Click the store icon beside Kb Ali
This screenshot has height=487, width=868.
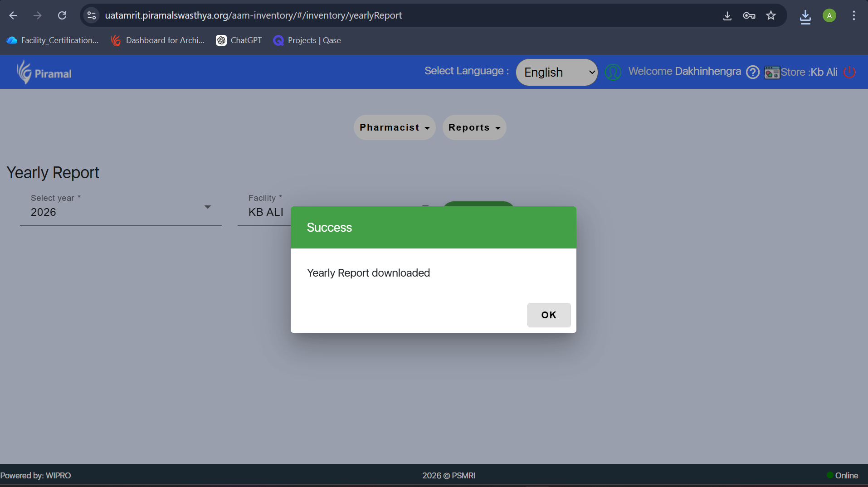pyautogui.click(x=771, y=73)
